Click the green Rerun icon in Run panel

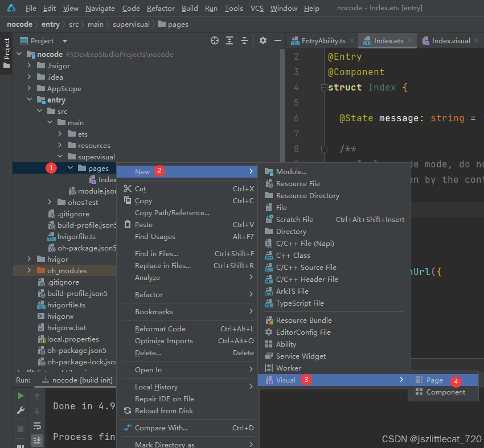20,396
